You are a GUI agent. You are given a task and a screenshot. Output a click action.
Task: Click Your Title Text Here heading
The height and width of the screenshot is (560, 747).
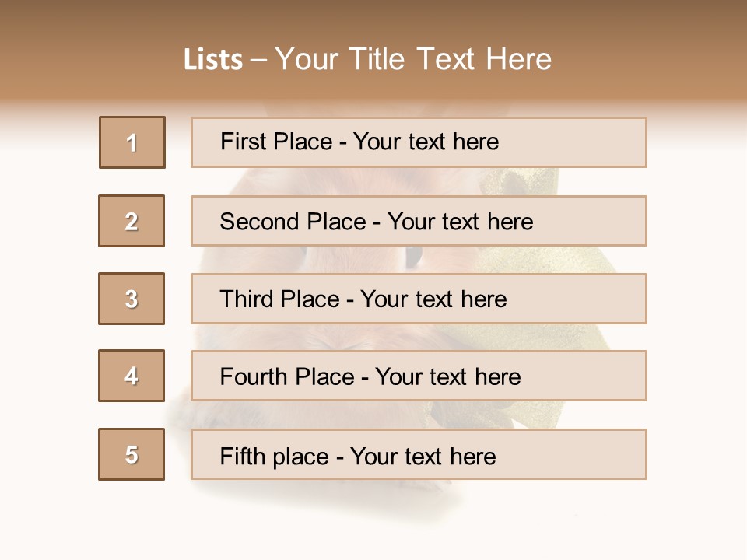pos(413,59)
